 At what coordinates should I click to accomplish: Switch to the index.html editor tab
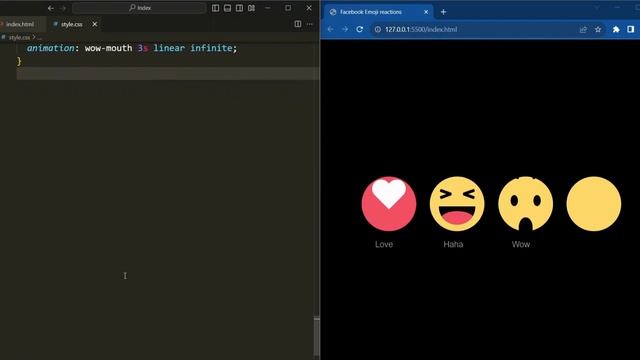20,24
